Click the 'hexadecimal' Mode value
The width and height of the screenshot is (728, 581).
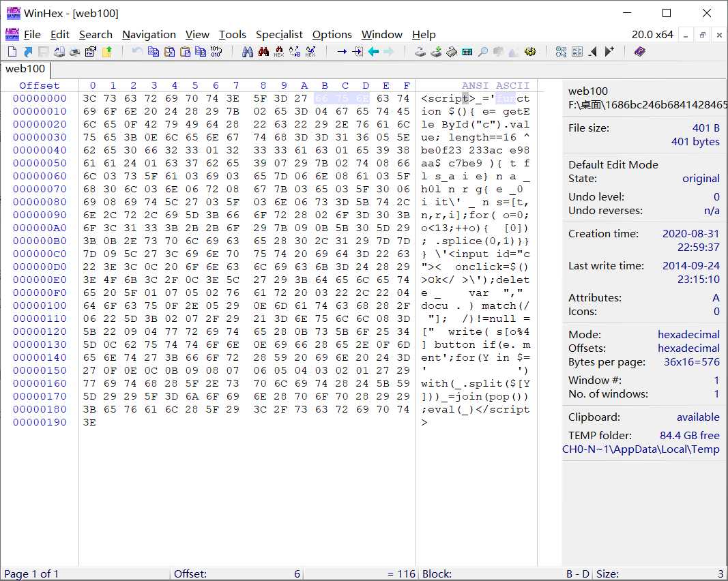tap(688, 335)
